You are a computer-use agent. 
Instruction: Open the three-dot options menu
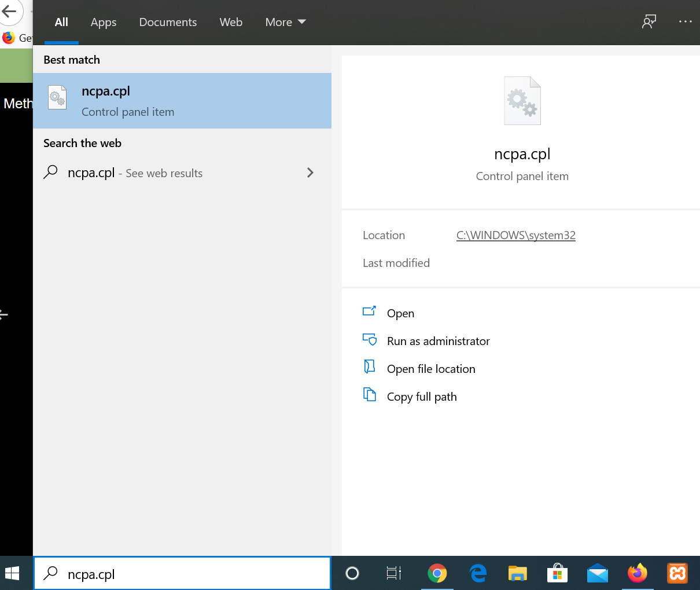tap(685, 22)
